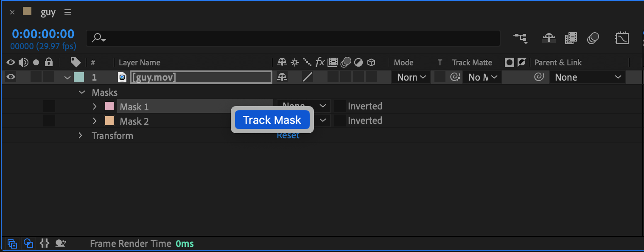Collapse the Masks group
644x252 pixels.
click(x=82, y=92)
